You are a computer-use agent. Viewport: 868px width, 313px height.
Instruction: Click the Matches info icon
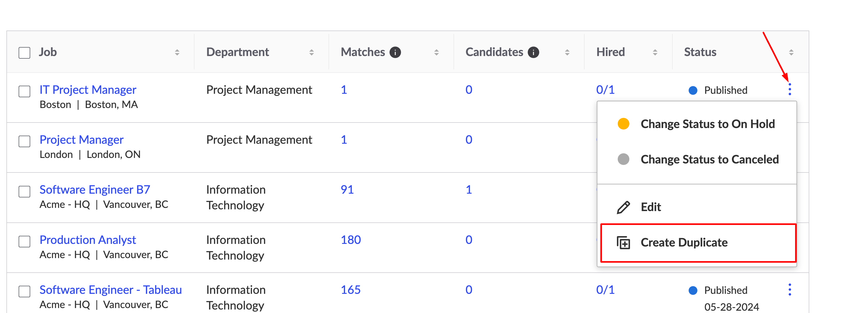[x=395, y=53]
